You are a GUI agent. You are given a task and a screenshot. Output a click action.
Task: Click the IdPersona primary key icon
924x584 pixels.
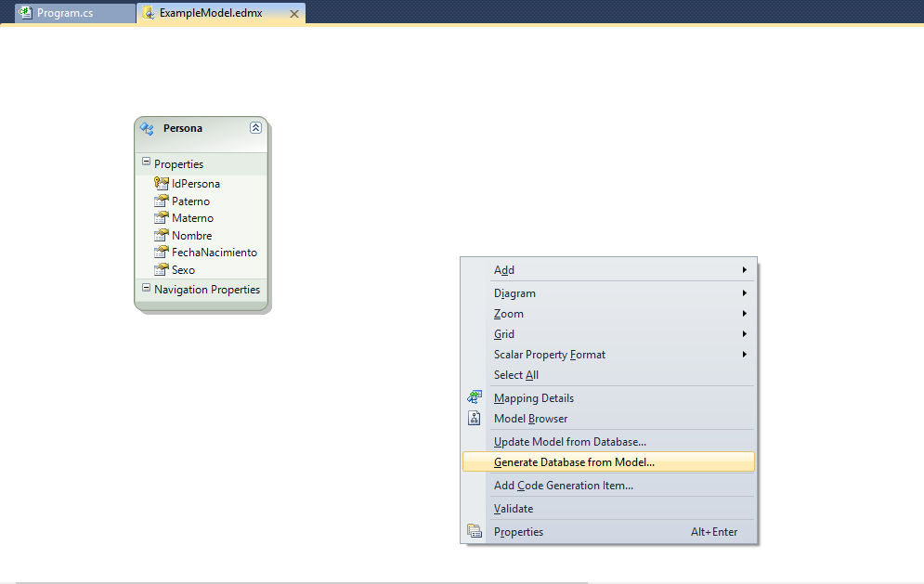click(x=162, y=183)
